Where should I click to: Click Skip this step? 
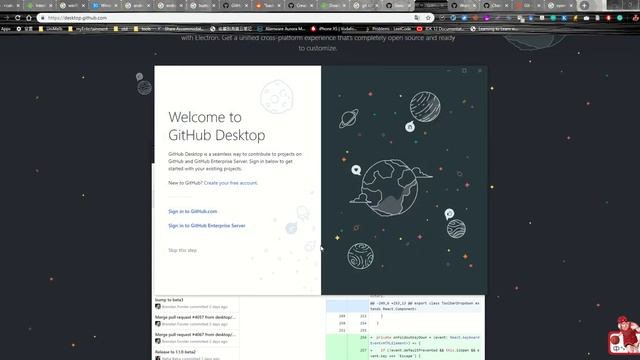coord(182,250)
